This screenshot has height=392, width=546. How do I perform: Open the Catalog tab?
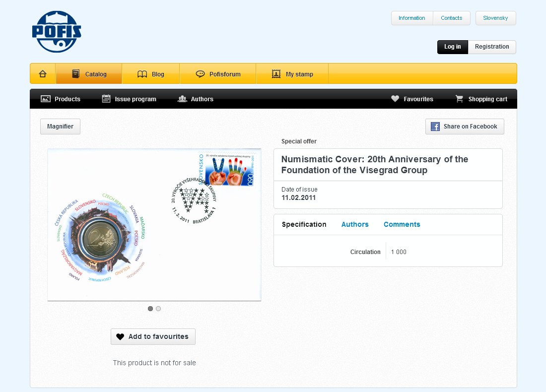[89, 74]
